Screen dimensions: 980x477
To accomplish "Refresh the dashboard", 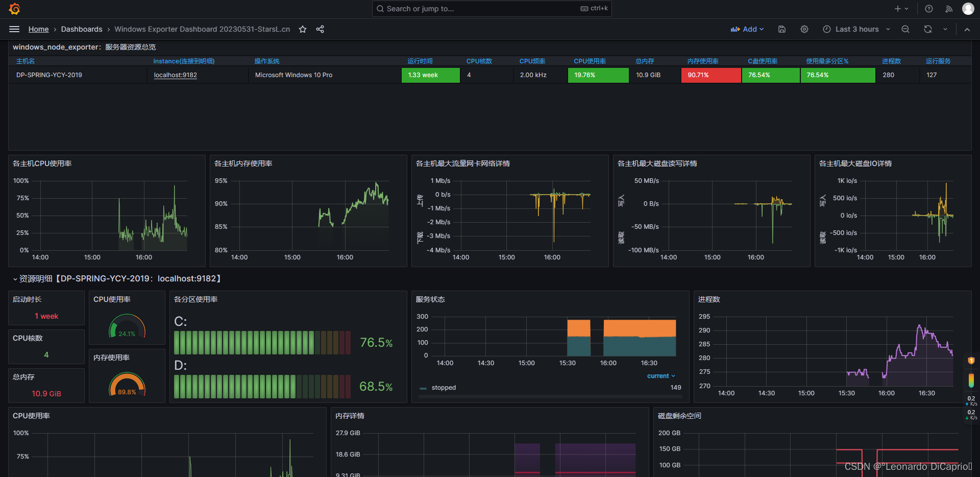I will tap(927, 29).
